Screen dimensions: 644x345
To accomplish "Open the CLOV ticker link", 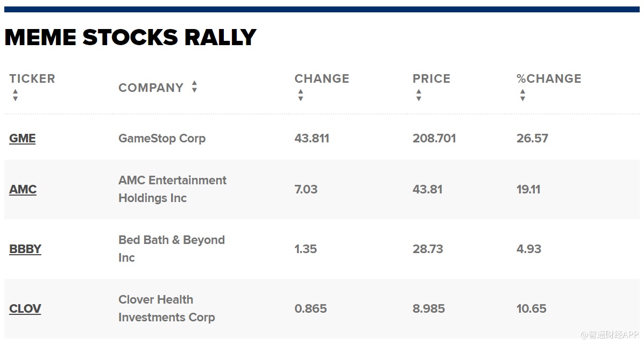I will 25,308.
